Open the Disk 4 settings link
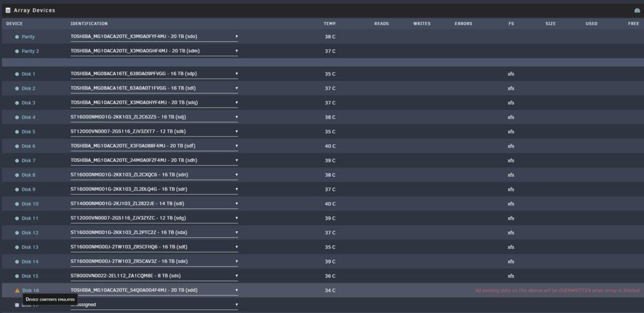The image size is (644, 313). coord(28,117)
